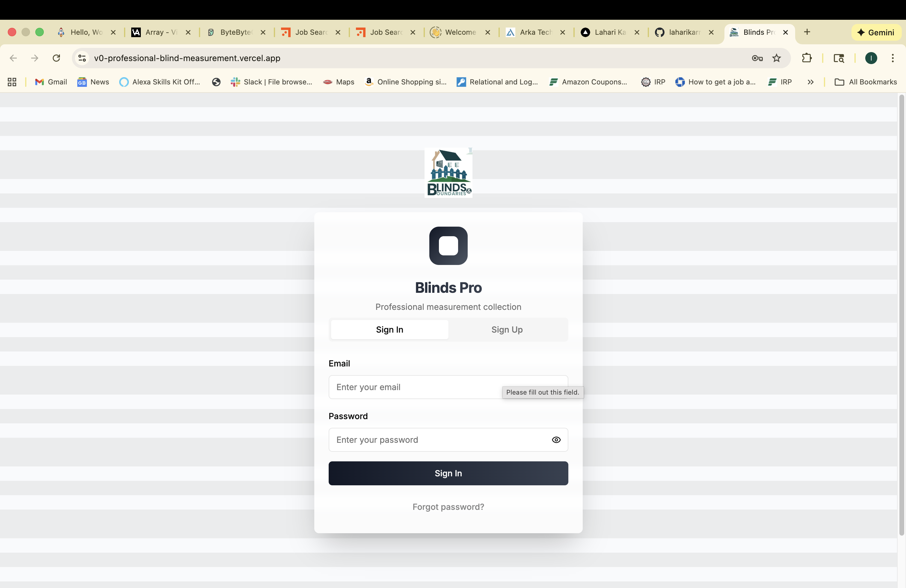Toggle password visibility eye icon
Screen dimensions: 906x588
pyautogui.click(x=556, y=440)
